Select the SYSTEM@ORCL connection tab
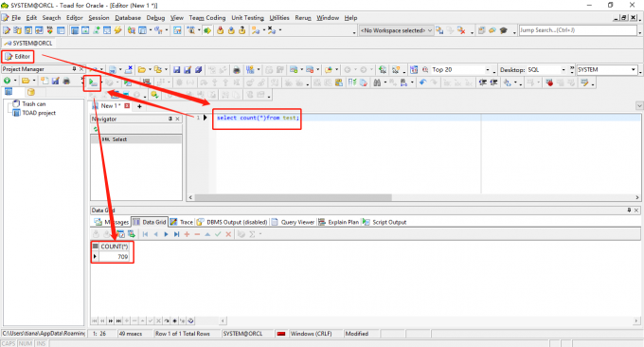 pos(28,44)
